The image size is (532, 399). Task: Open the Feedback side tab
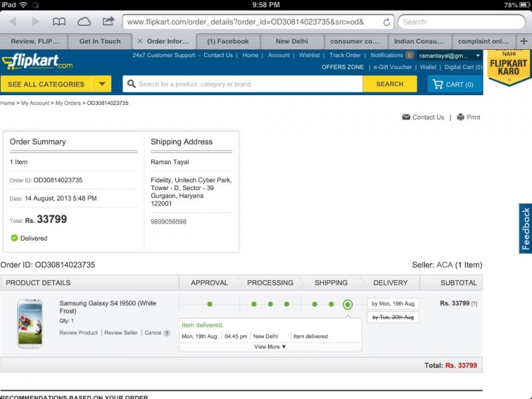coord(525,228)
